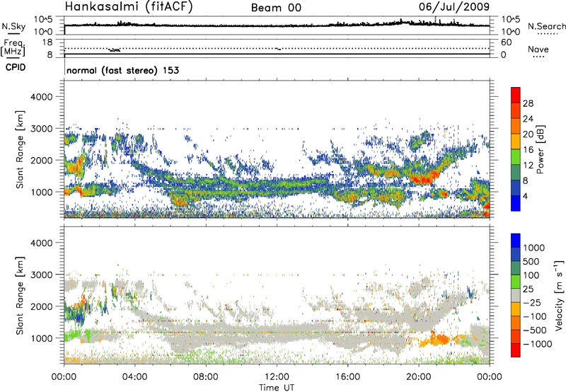This screenshot has width=566, height=392.
Task: Click the '08:00' time axis label
Action: [x=206, y=377]
